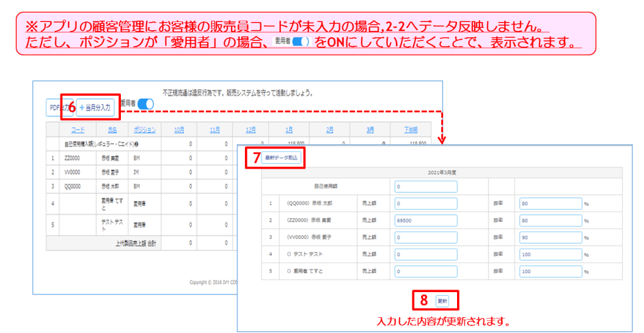
Task: Sort by the 氏名 column header
Action: 112,130
